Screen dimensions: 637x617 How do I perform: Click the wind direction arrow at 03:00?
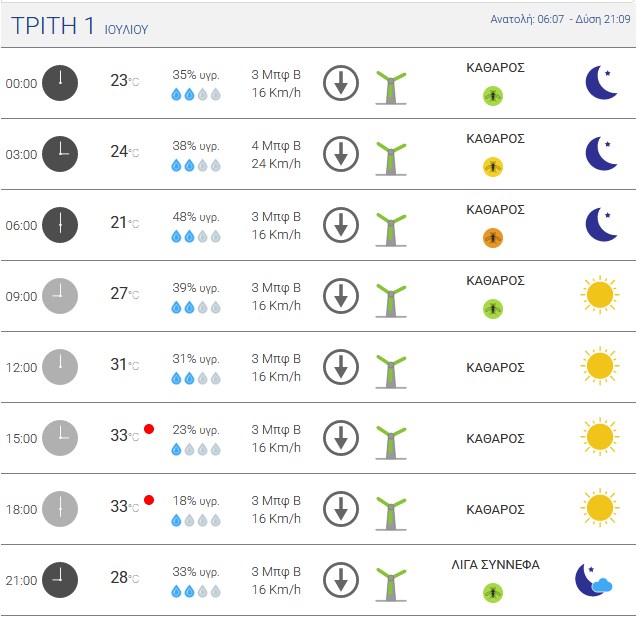click(341, 154)
